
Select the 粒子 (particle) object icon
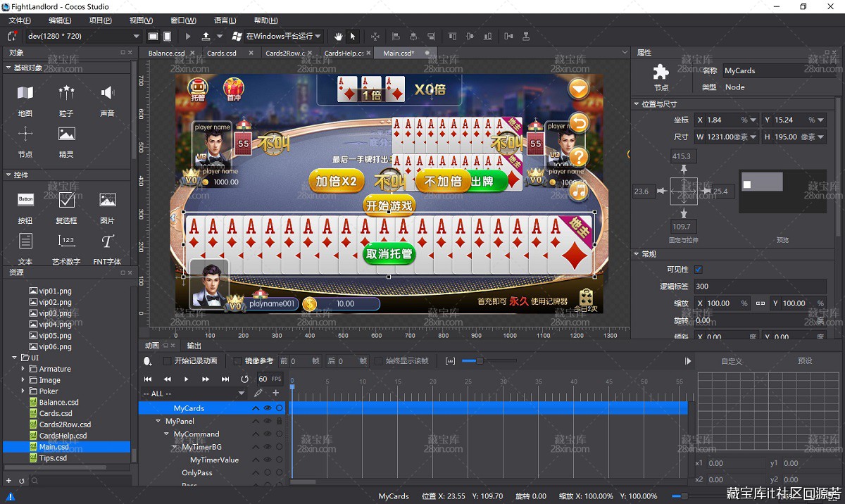point(66,93)
